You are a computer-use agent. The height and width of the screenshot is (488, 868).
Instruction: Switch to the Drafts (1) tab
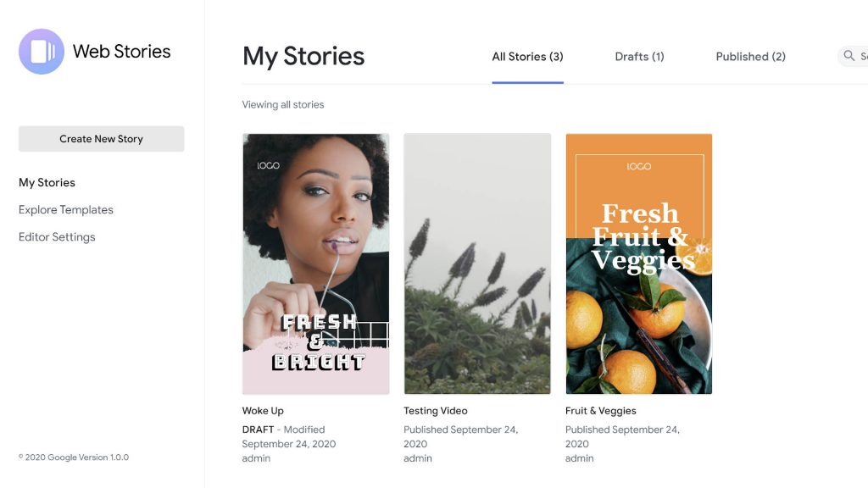coord(639,57)
